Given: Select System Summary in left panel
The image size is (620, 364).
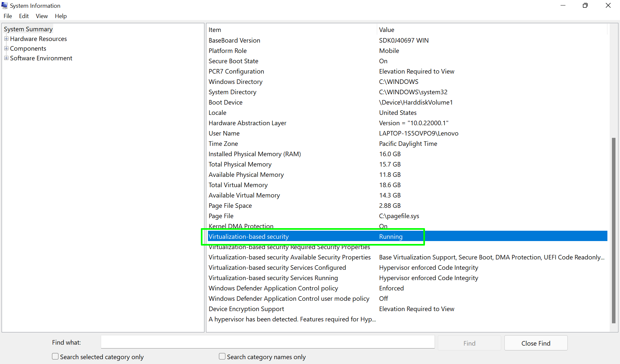Looking at the screenshot, I should (28, 29).
